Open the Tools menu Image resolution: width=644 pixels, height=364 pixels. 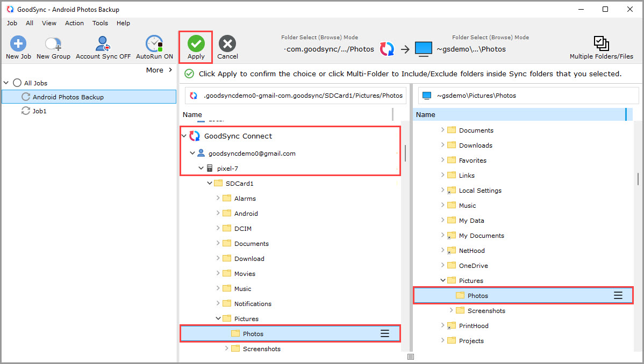(100, 23)
